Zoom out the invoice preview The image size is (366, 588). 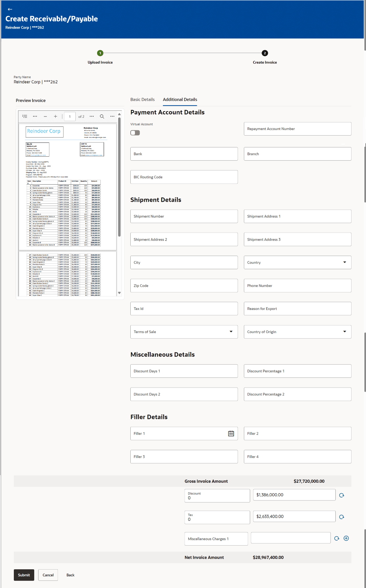[x=45, y=116]
